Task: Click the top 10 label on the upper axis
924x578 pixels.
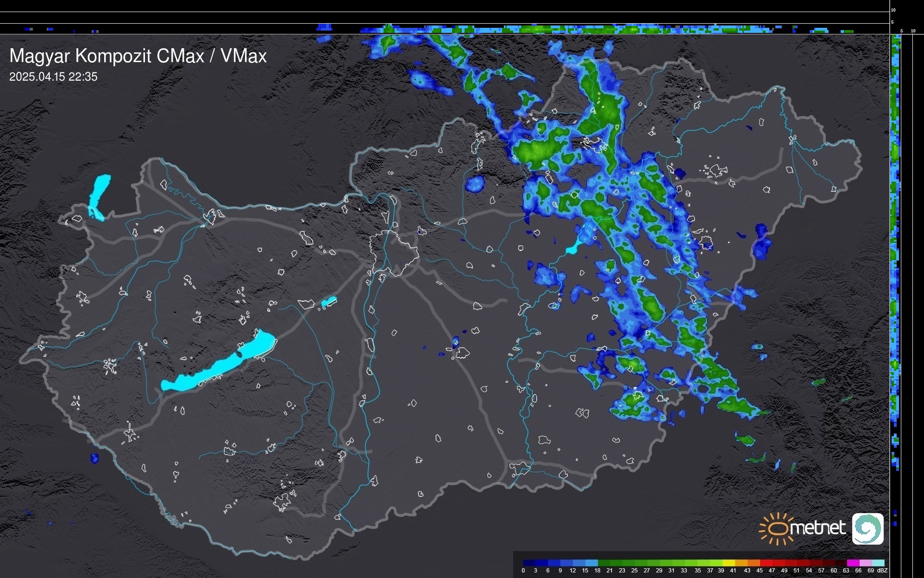Action: pos(893,10)
